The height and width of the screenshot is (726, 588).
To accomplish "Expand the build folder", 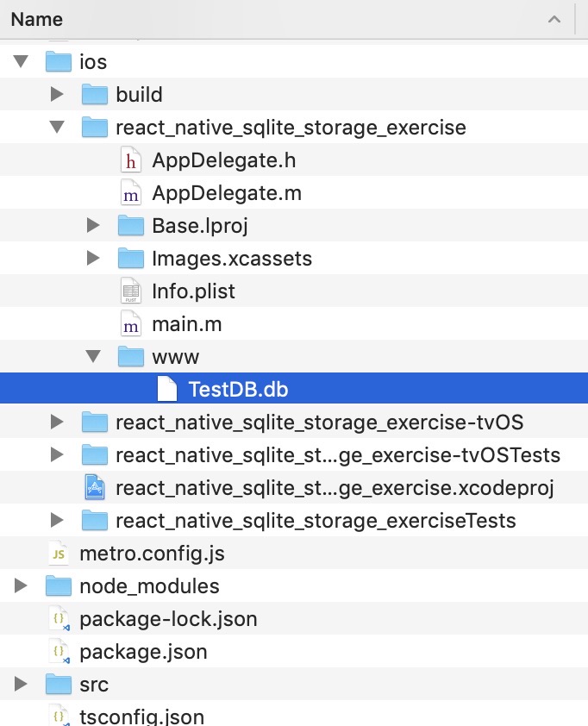I will point(57,95).
